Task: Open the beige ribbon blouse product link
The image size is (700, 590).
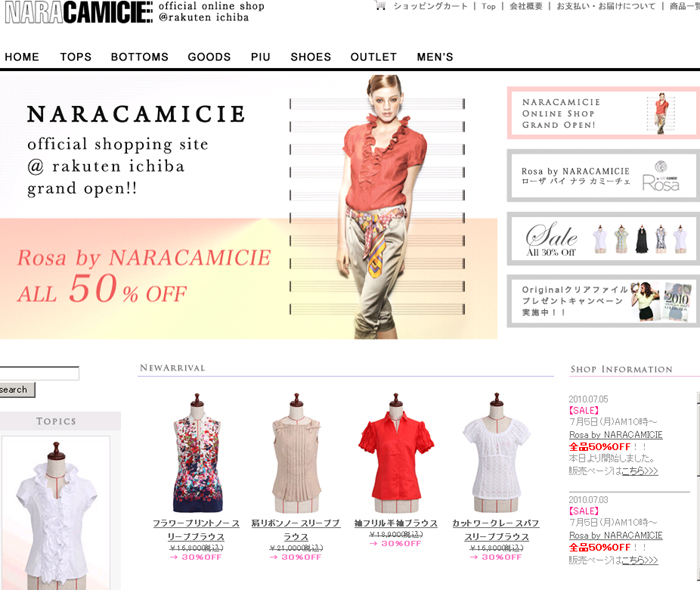Action: point(296,530)
